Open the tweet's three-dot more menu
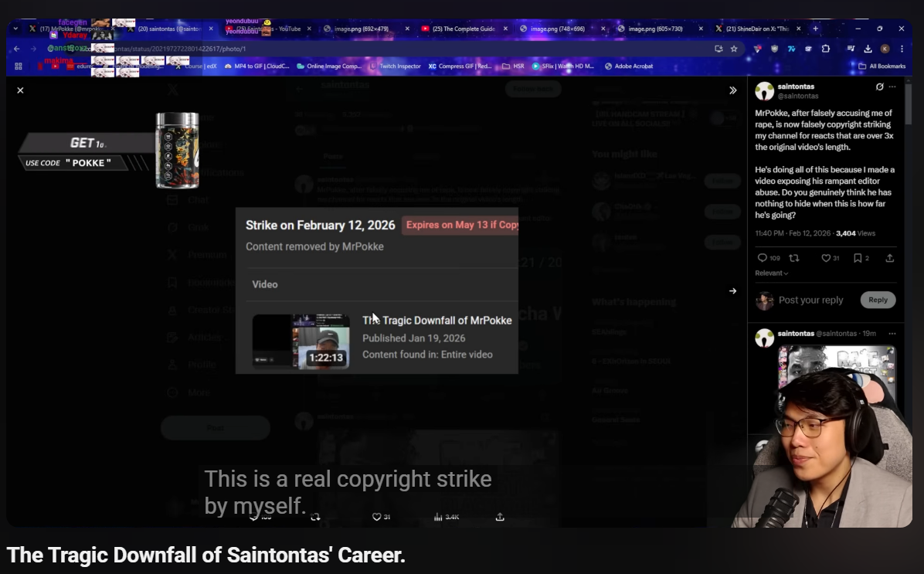 892,87
